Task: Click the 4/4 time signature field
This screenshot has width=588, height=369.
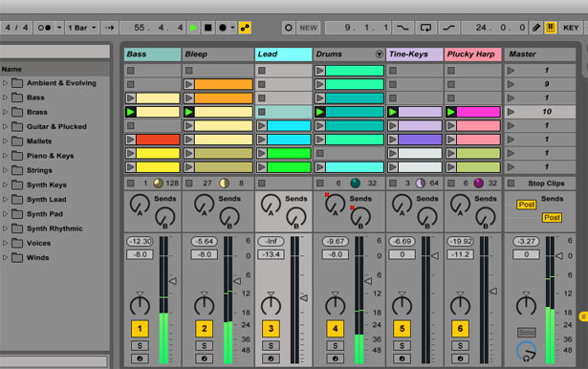Action: coord(17,28)
